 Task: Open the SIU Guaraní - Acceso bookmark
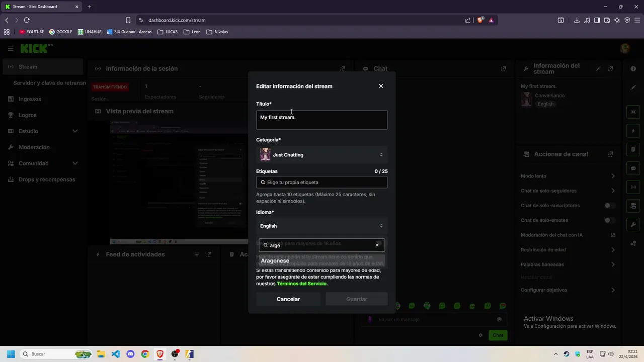pyautogui.click(x=129, y=32)
